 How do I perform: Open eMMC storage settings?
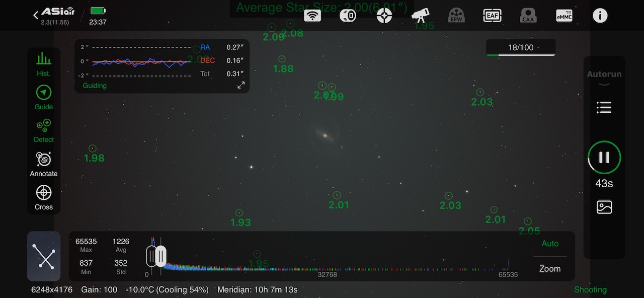point(564,16)
